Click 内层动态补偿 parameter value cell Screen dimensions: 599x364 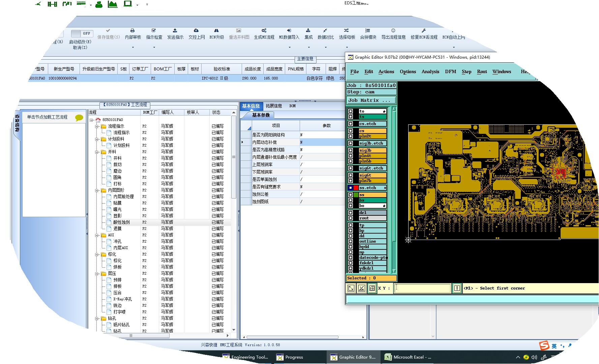click(322, 142)
